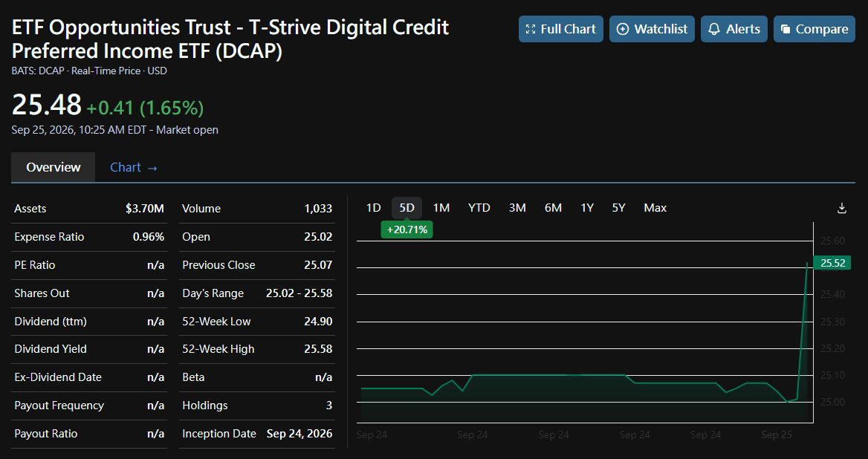868x459 pixels.
Task: Click the Day's Range value 25.02 - 25.58
Action: pos(299,293)
